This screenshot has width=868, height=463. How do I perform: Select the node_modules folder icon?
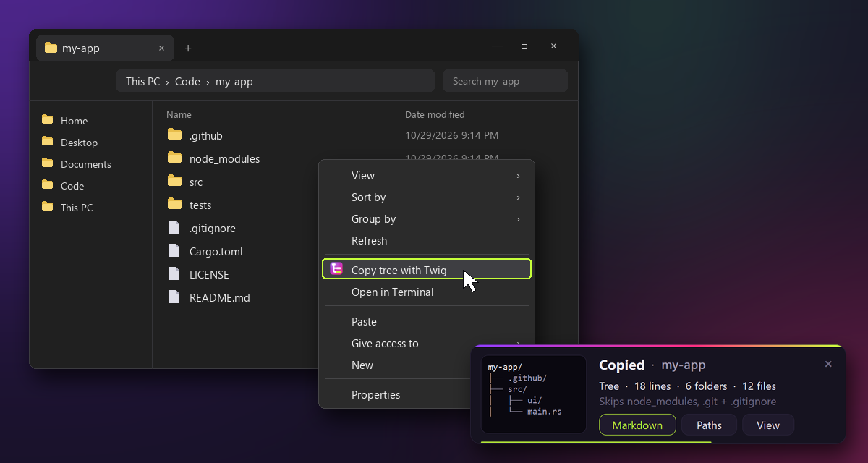(174, 158)
